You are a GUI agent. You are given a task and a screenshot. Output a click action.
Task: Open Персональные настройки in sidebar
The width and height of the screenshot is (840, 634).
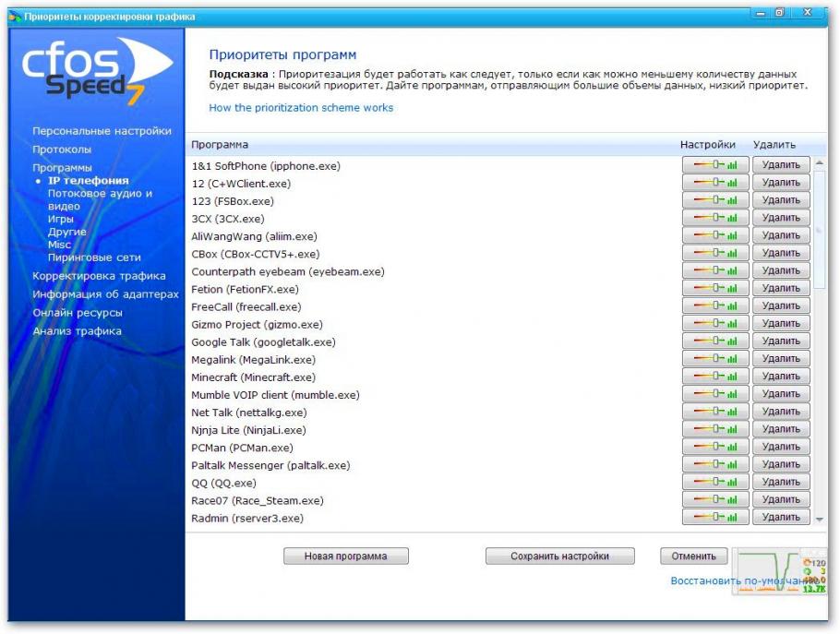coord(102,131)
